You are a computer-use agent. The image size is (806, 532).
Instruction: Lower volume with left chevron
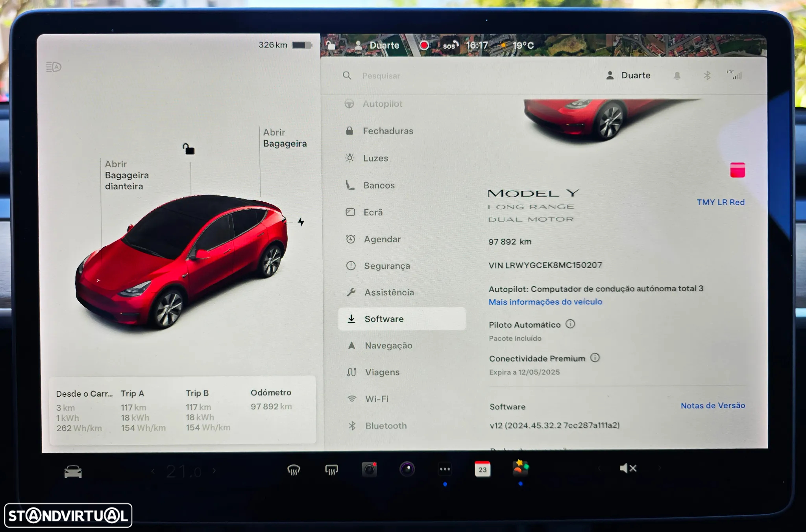(x=599, y=468)
